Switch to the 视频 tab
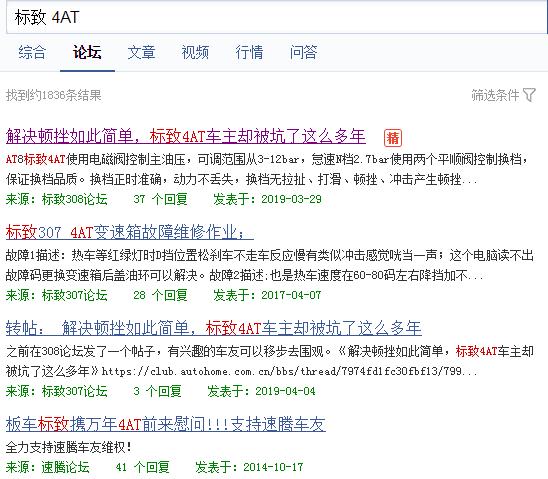This screenshot has height=479, width=548. [195, 52]
